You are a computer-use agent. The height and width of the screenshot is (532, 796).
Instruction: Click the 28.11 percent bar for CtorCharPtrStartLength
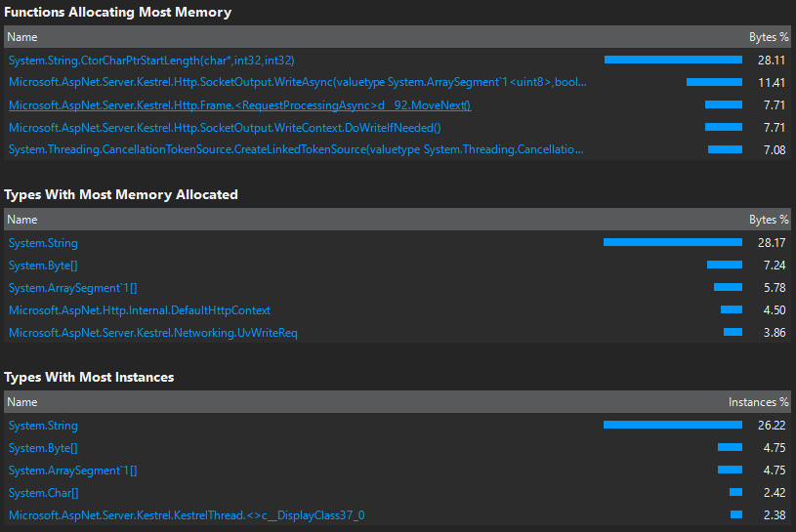coord(673,60)
